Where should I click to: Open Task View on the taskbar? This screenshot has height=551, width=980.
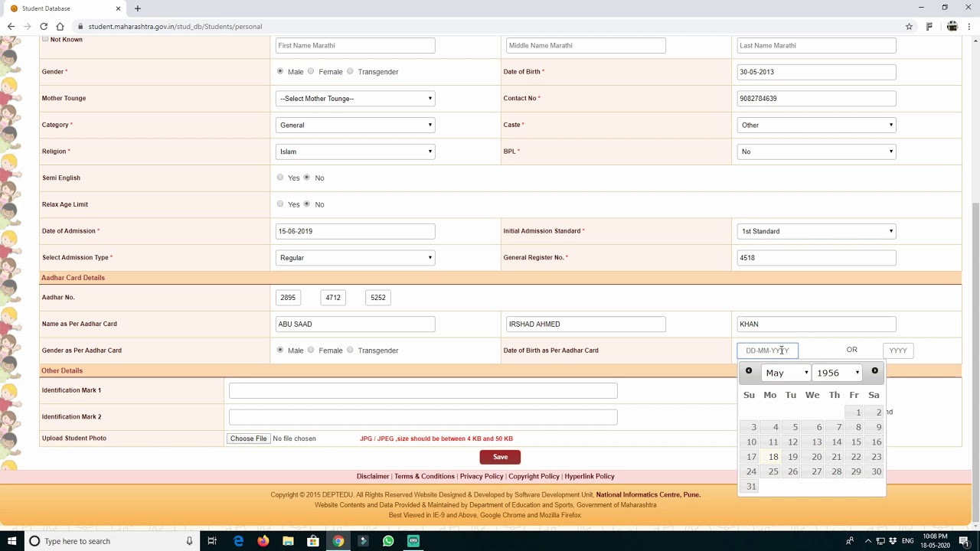point(212,541)
